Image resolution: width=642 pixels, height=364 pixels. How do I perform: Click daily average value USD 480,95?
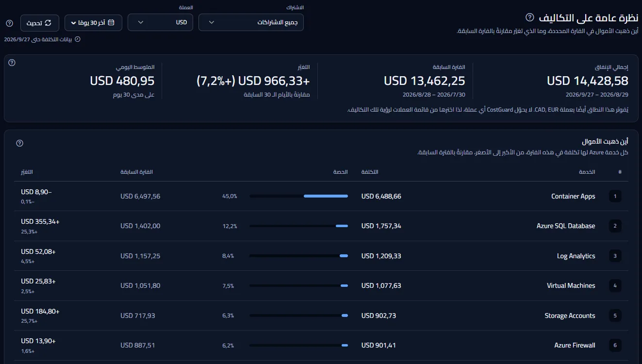tap(122, 81)
